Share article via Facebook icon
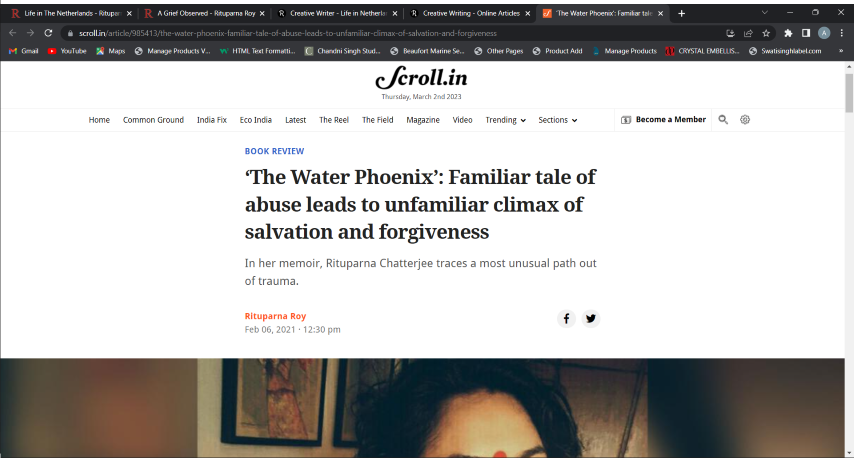 pos(566,319)
